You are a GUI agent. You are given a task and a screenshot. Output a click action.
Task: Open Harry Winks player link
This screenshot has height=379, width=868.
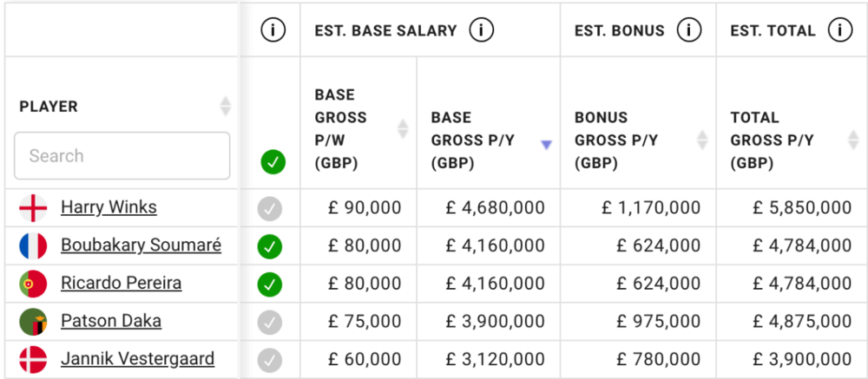108,207
